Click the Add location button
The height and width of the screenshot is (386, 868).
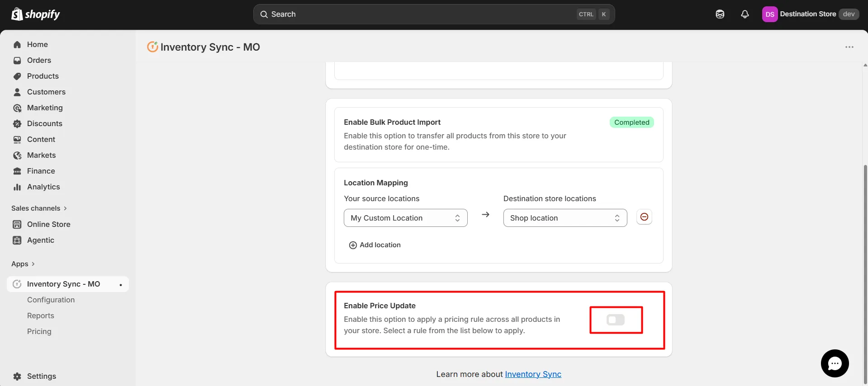375,245
